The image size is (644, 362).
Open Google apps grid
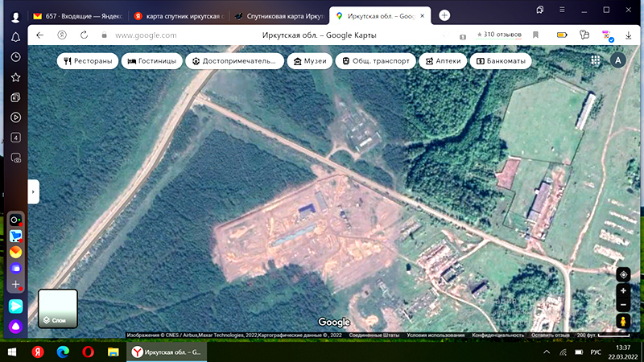point(596,60)
